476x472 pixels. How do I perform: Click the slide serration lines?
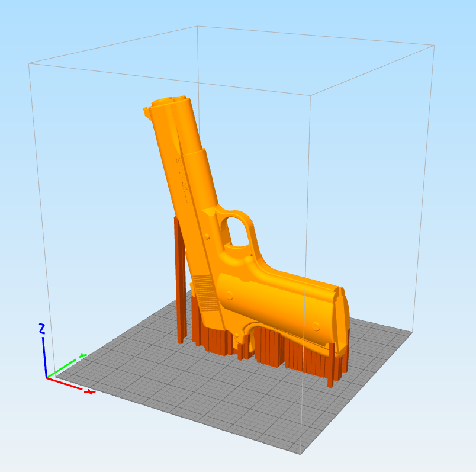205,293
